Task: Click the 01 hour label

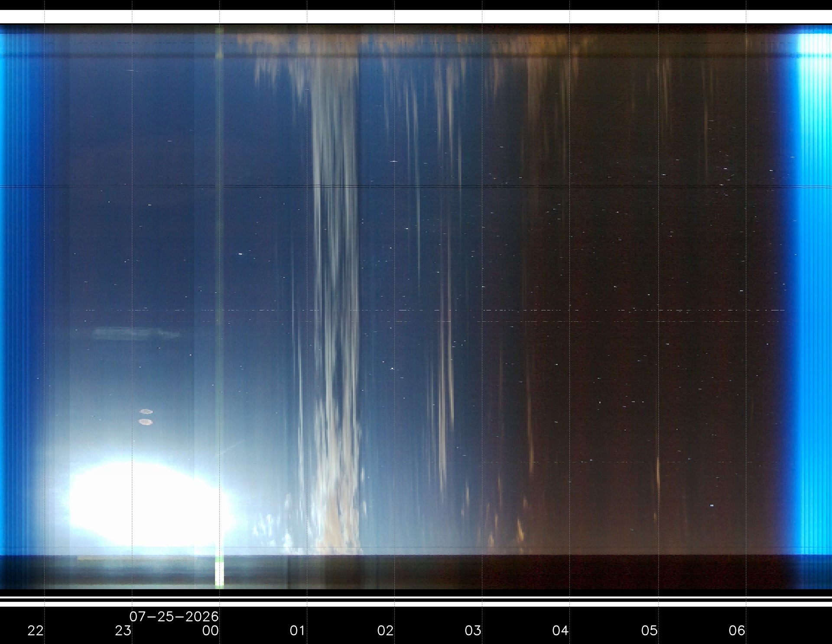Action: tap(297, 631)
